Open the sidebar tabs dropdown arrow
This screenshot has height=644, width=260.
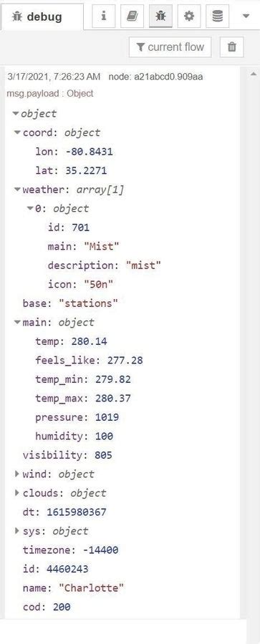pyautogui.click(x=246, y=16)
